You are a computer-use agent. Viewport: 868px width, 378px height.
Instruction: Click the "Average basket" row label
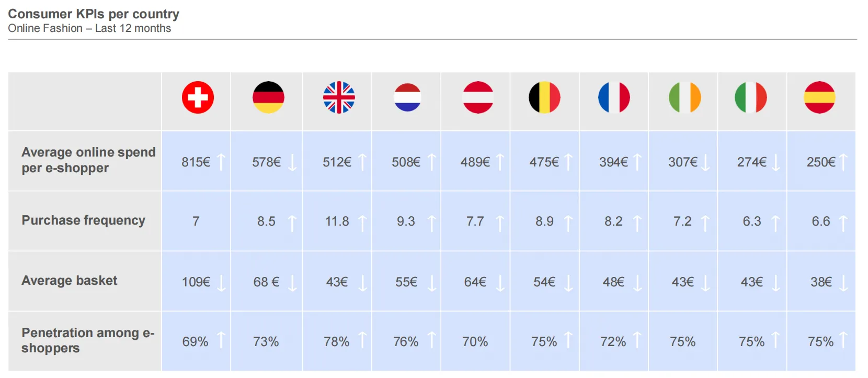[x=70, y=281]
